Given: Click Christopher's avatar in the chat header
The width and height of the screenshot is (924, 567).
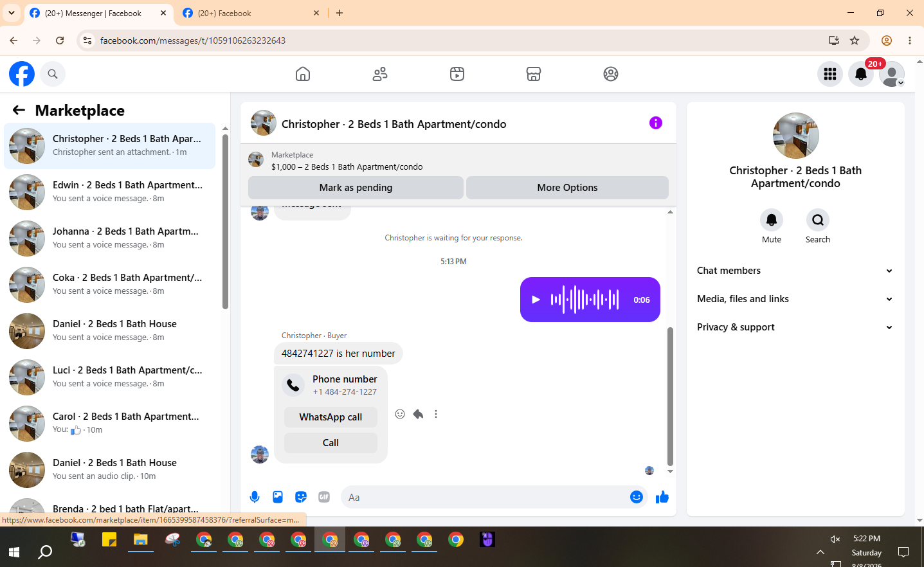Looking at the screenshot, I should click(x=264, y=123).
